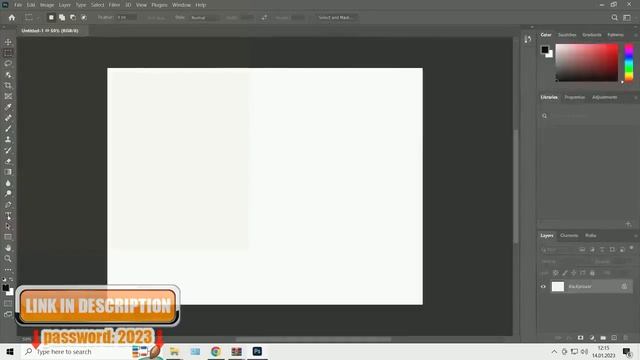Toggle the layer filter switch on
This screenshot has width=640, height=360.
pyautogui.click(x=631, y=248)
